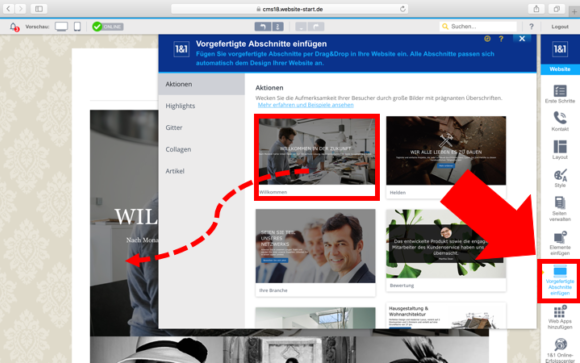Viewport: 580px width, 363px height.
Task: Click the undo arrow in toolbar
Action: click(263, 27)
